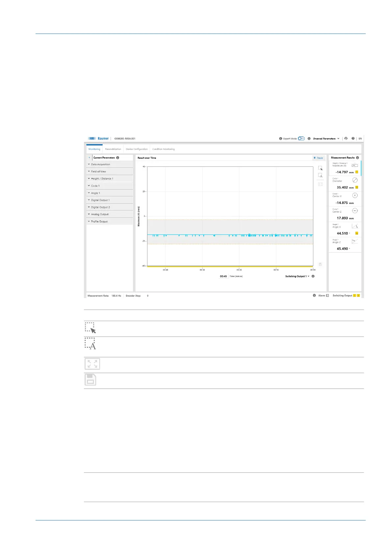392x554 pixels.
Task: Click info icon beside Switching Output 1
Action: click(313, 276)
